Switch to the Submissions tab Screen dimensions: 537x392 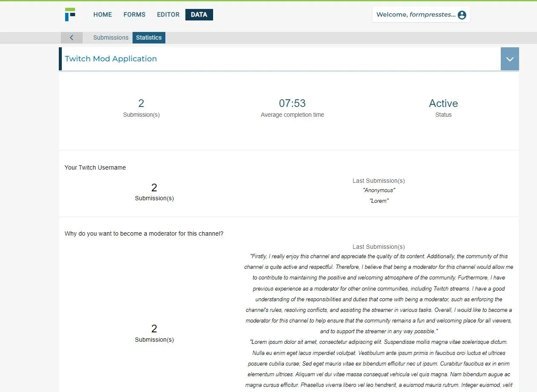click(111, 37)
